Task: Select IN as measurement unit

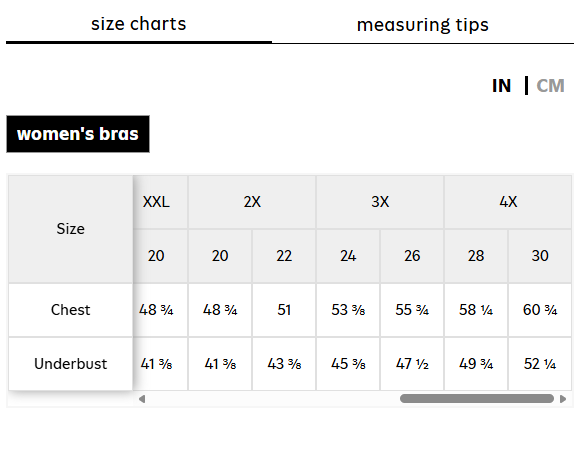Action: point(501,86)
